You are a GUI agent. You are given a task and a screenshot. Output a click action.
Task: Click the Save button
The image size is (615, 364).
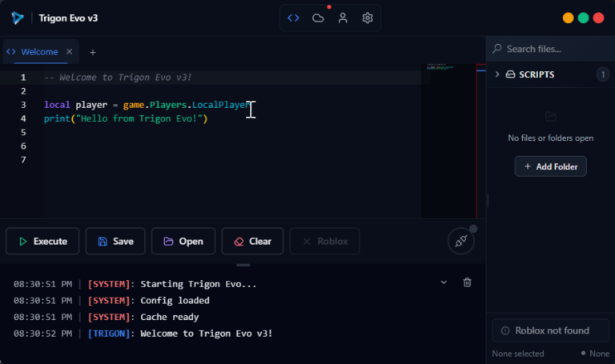115,241
